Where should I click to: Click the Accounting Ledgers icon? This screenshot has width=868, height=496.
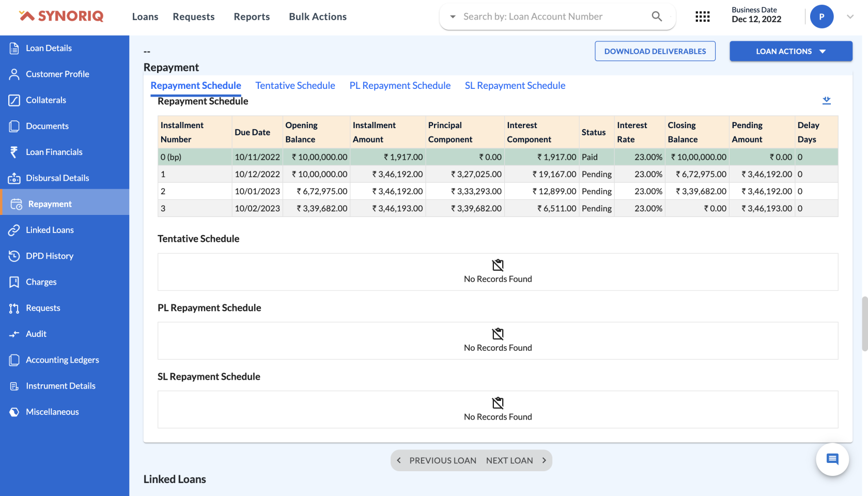[x=14, y=360]
